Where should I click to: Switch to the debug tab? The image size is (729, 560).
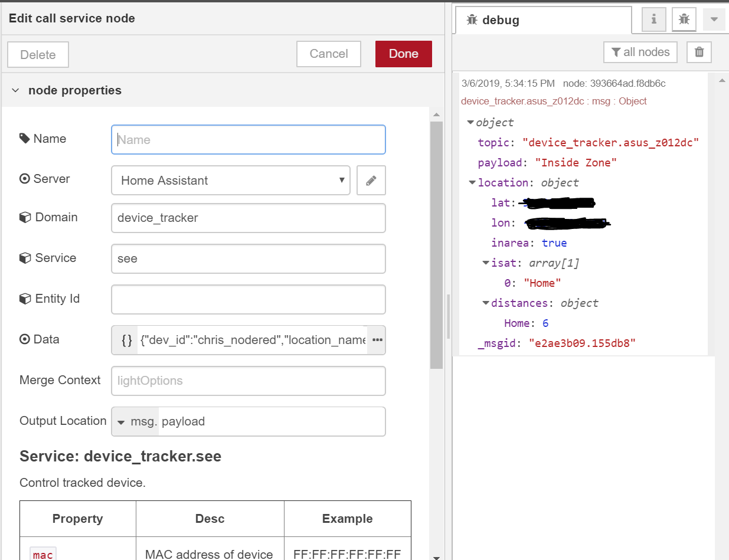pyautogui.click(x=518, y=19)
